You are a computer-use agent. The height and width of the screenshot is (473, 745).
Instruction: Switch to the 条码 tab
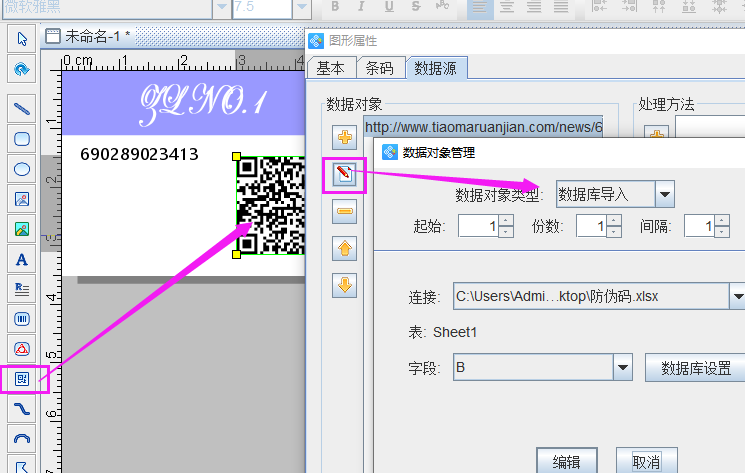pos(380,69)
